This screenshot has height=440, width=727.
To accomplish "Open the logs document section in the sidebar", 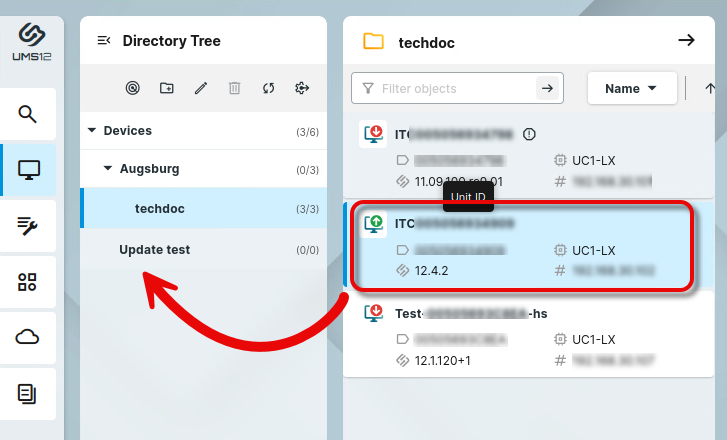I will click(27, 394).
